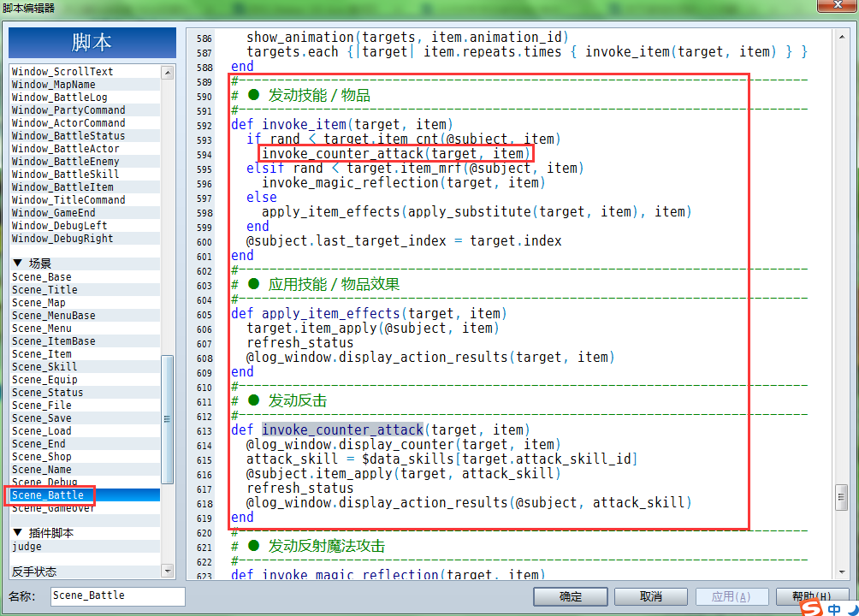Open the Scene_Title script
Viewport: 859px width, 616px height.
coord(85,290)
